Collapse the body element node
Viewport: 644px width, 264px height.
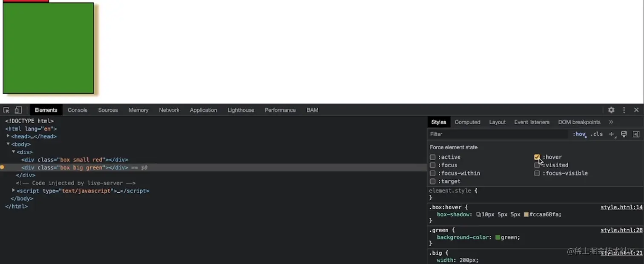click(8, 144)
